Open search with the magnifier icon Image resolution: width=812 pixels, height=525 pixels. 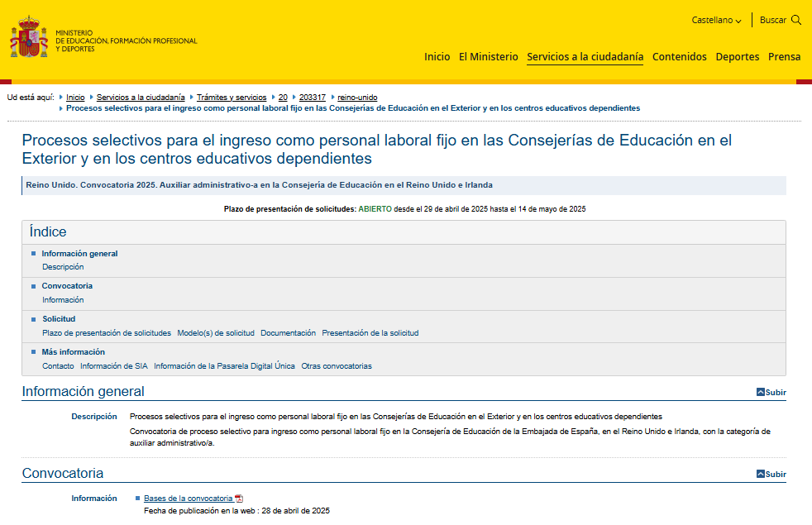click(795, 19)
